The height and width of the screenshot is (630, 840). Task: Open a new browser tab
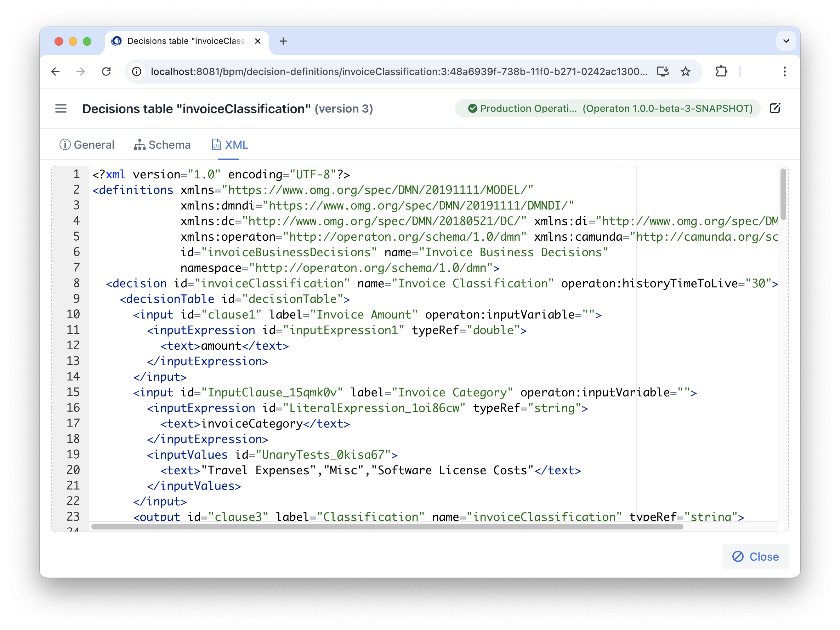click(283, 41)
